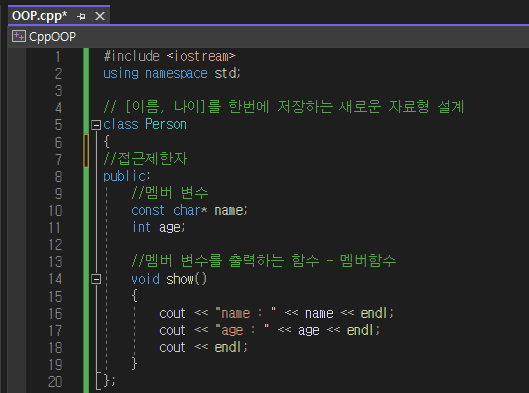The width and height of the screenshot is (529, 393).
Task: Click closing brace on line 19
Action: click(x=134, y=364)
